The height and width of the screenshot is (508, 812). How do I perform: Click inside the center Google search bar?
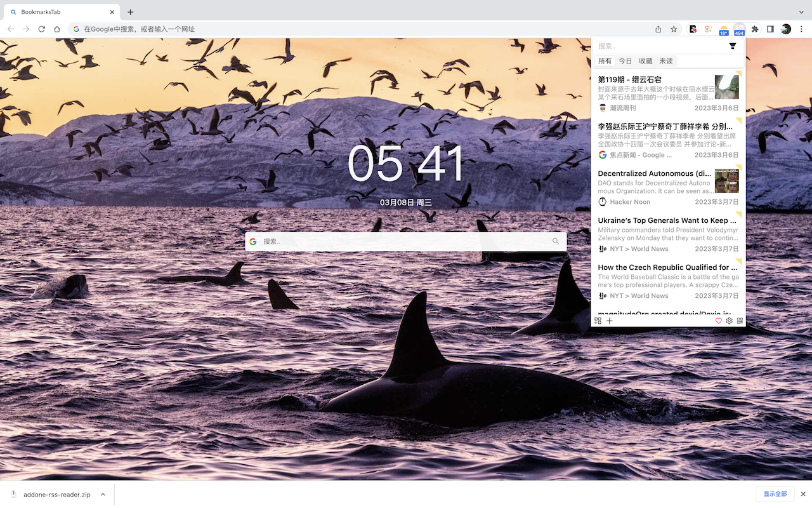(405, 241)
